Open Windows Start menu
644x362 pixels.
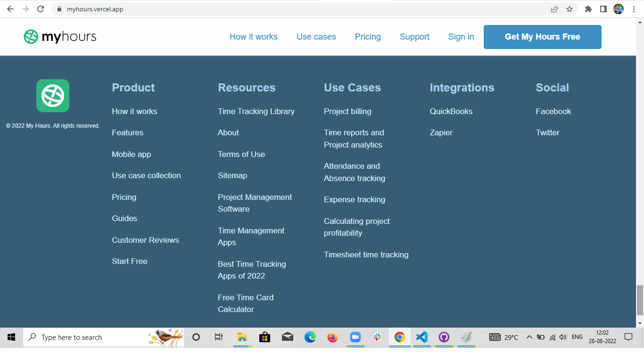coord(11,337)
